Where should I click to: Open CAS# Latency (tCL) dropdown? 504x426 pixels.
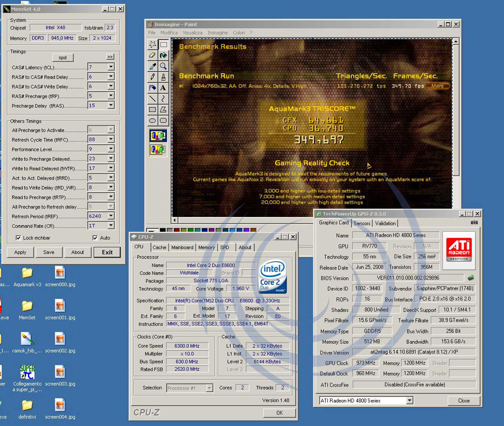coord(111,67)
